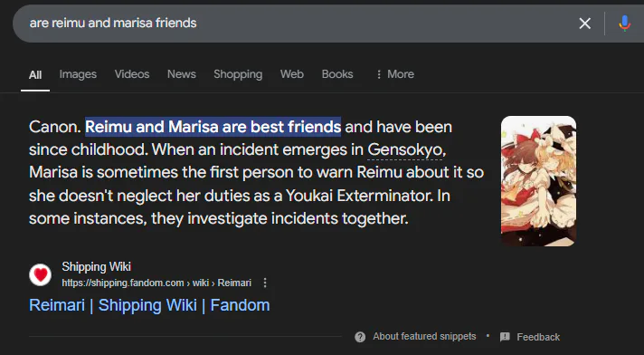The height and width of the screenshot is (355, 644).
Task: Open the three-dot menu beside Reimari URL
Action: pos(265,283)
